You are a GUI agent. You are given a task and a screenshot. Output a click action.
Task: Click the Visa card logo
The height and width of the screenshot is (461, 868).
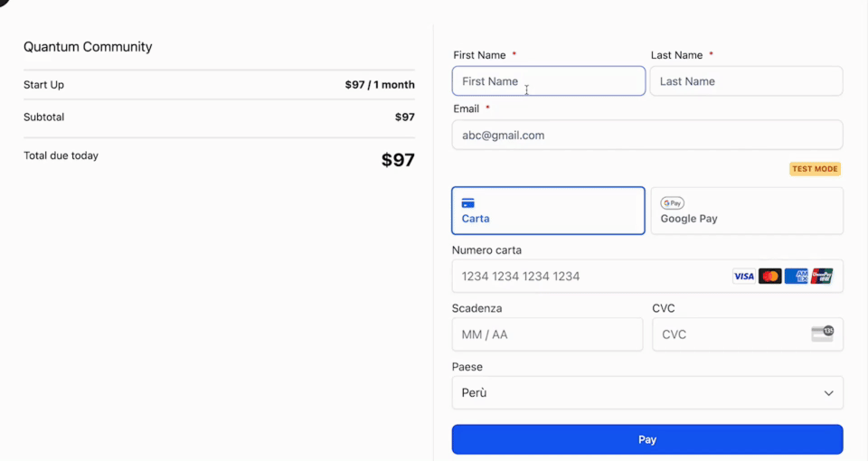coord(743,277)
